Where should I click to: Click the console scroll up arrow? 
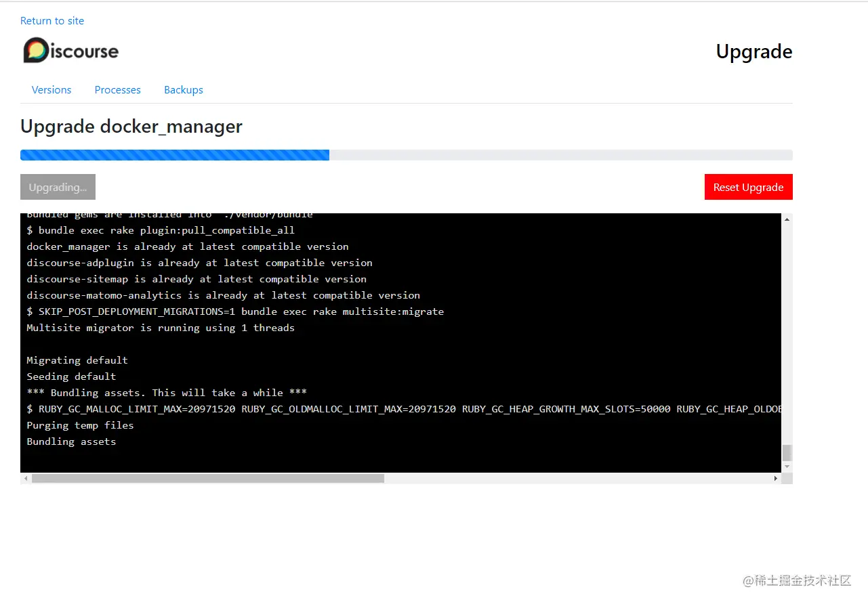(x=787, y=219)
